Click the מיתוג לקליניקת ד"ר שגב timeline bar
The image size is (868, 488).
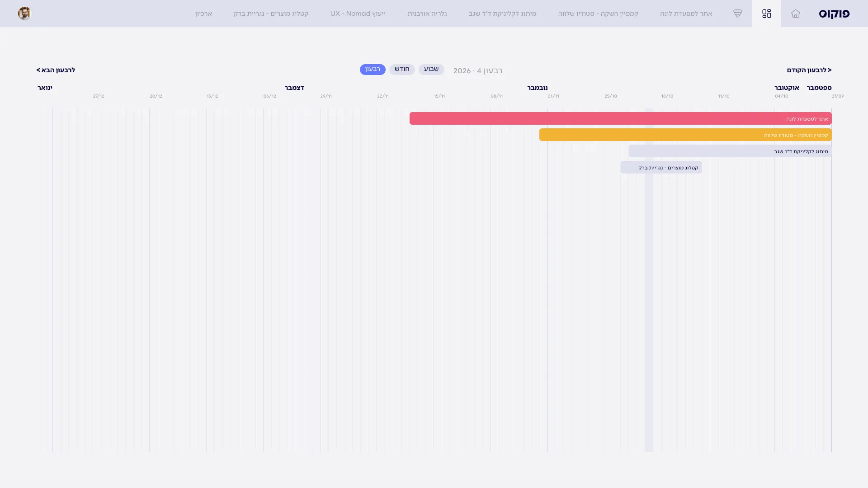click(x=730, y=151)
